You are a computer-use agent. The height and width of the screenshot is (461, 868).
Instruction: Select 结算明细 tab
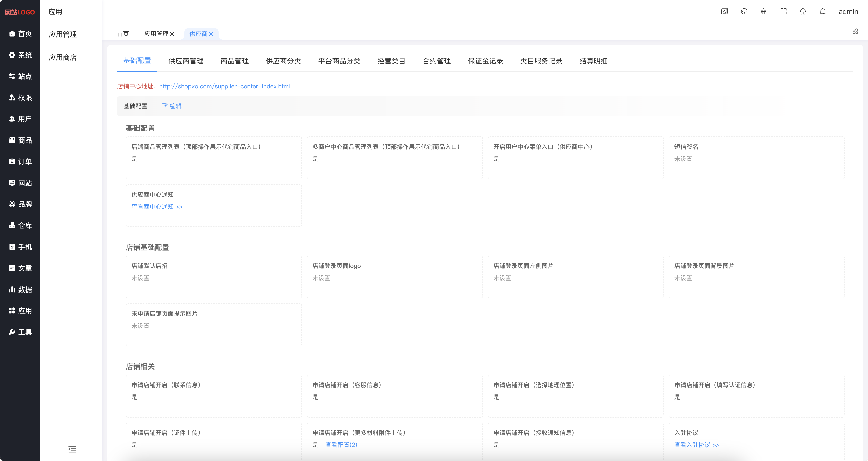click(x=593, y=61)
